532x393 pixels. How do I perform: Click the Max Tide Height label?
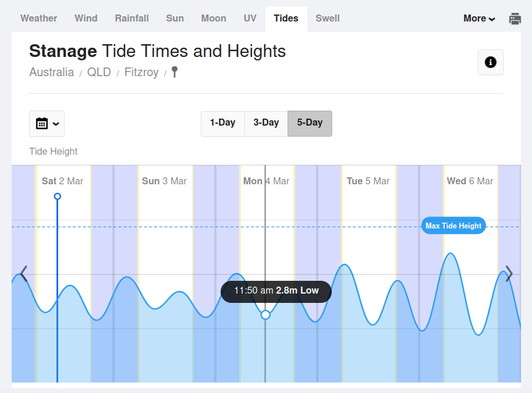[x=453, y=226]
